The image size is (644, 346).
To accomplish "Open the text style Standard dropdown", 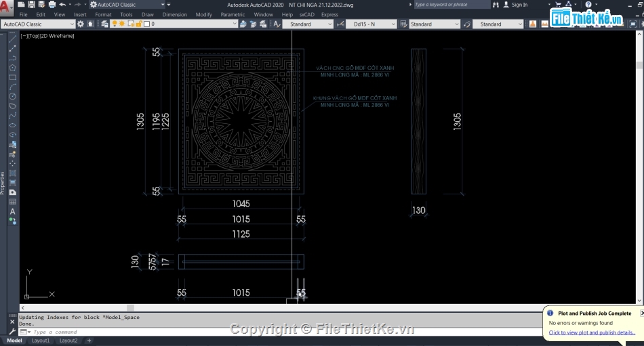I will tap(330, 24).
